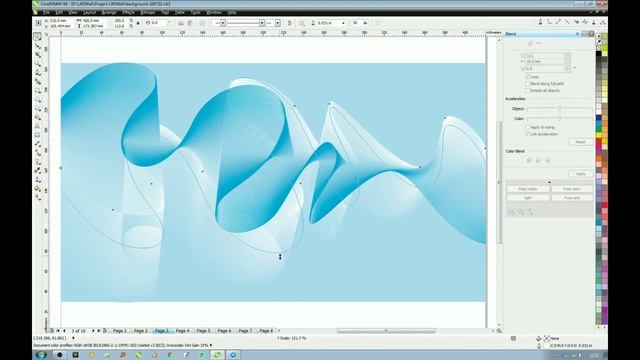640x360 pixels.
Task: Select the Text tool in the toolbox
Action: click(38, 127)
